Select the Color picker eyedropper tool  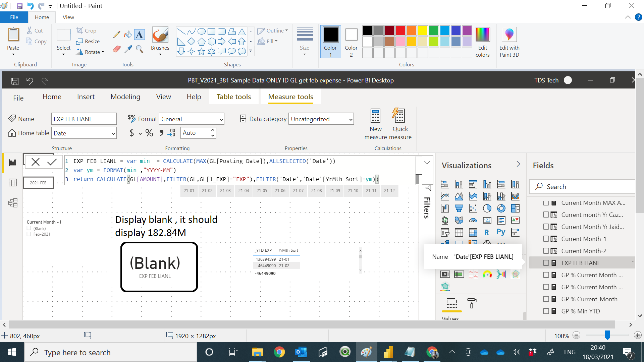point(128,49)
